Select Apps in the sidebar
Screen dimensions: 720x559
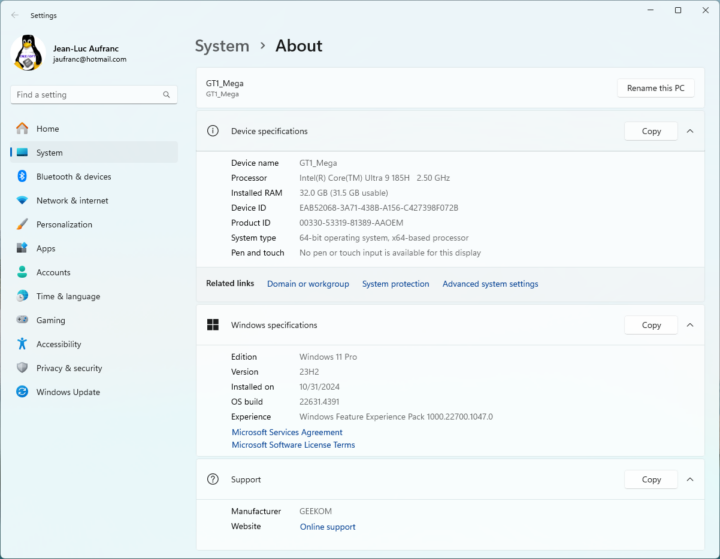[x=94, y=248]
